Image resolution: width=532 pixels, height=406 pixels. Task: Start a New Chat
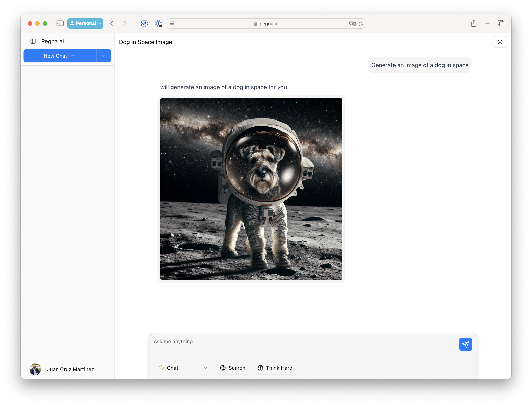click(60, 56)
